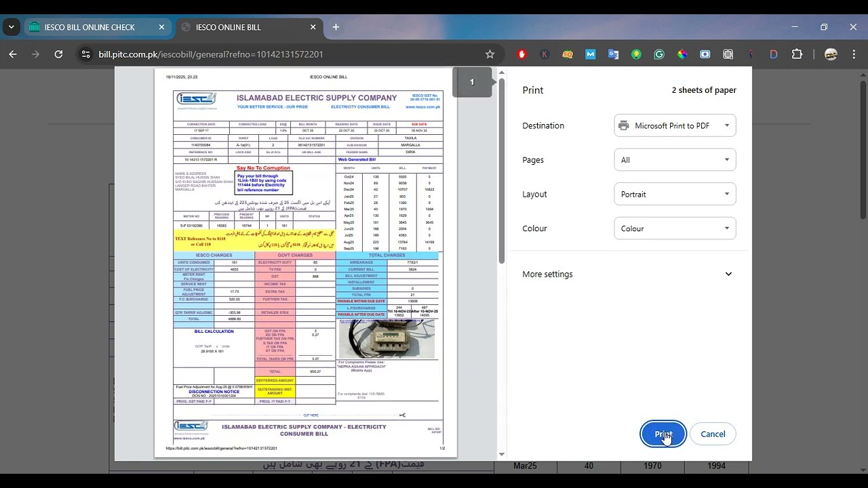Click 'BILL CALCULATION' label in bill
The image size is (868, 488).
coord(214,331)
